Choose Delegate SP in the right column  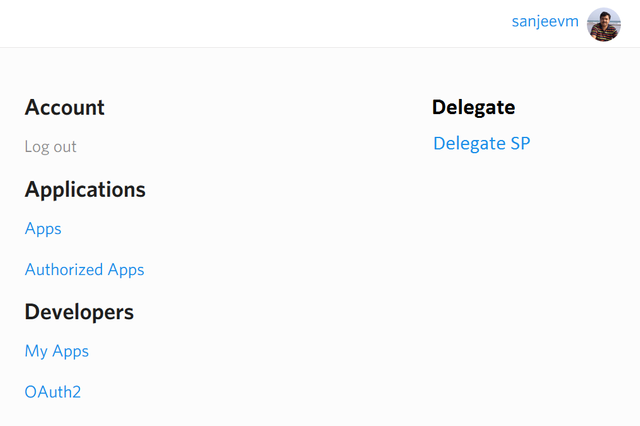coord(482,144)
